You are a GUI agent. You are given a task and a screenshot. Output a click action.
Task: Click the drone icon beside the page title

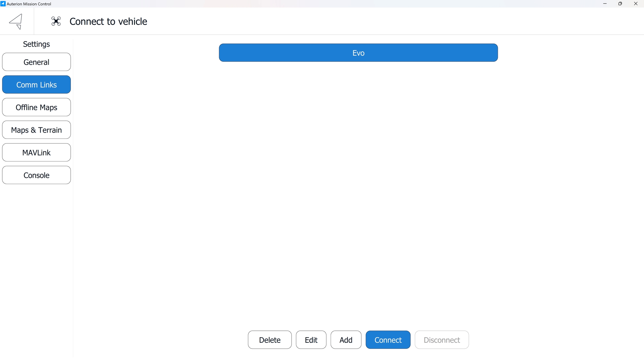click(x=56, y=21)
